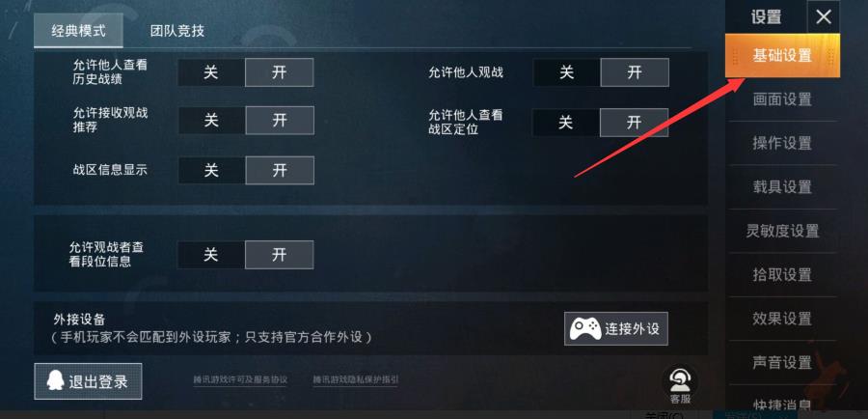Image resolution: width=868 pixels, height=419 pixels.
Task: Switch to the 团队竞技 tab
Action: click(177, 31)
